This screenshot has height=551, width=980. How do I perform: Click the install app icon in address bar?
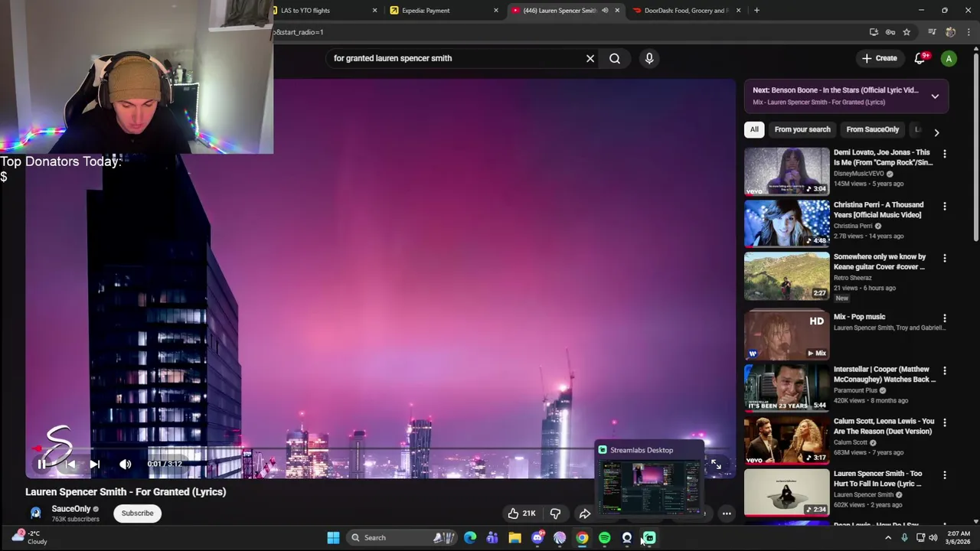pos(874,32)
